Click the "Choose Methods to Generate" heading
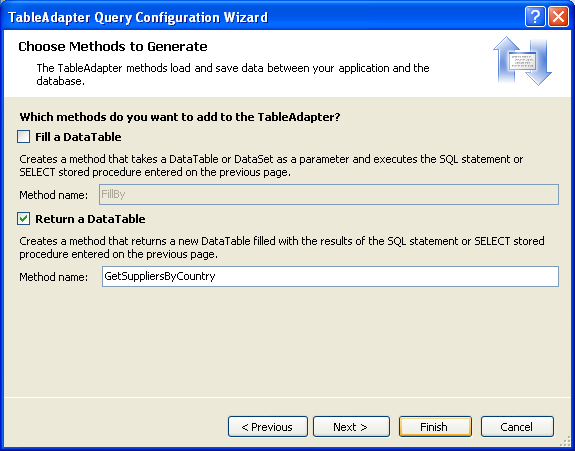The image size is (575, 451). [113, 47]
